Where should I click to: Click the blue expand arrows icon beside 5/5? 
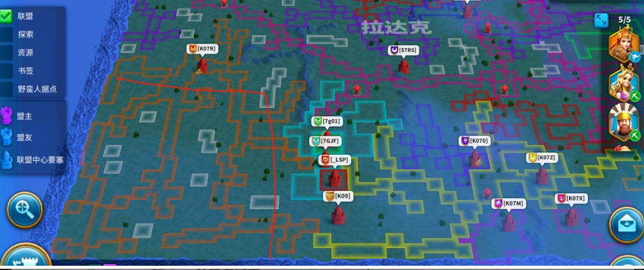point(601,21)
